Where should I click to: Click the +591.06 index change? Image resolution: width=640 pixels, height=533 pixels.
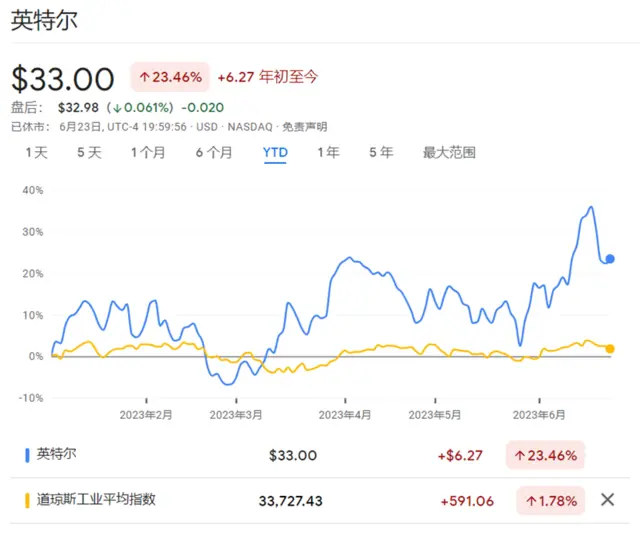[x=467, y=501]
